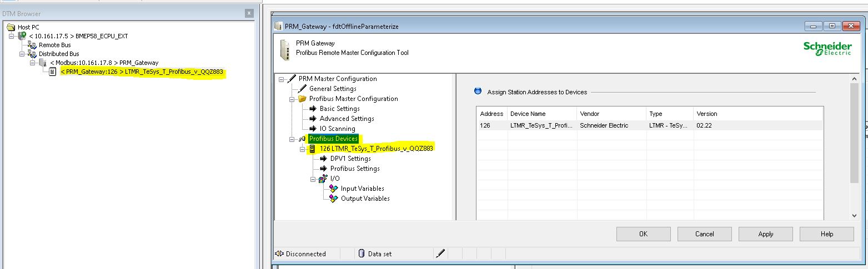The image size is (868, 269).
Task: Click address cell 126 in table
Action: click(x=491, y=125)
